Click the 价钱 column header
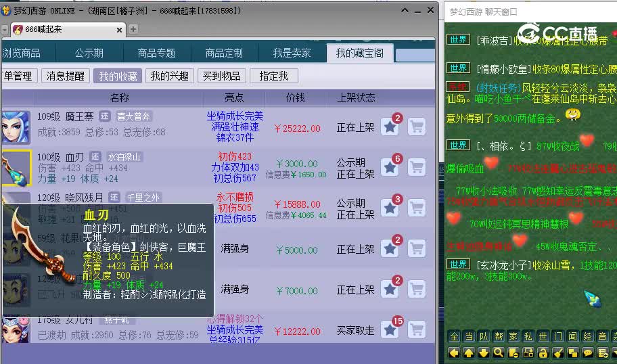Image resolution: width=617 pixels, height=364 pixels. click(295, 97)
